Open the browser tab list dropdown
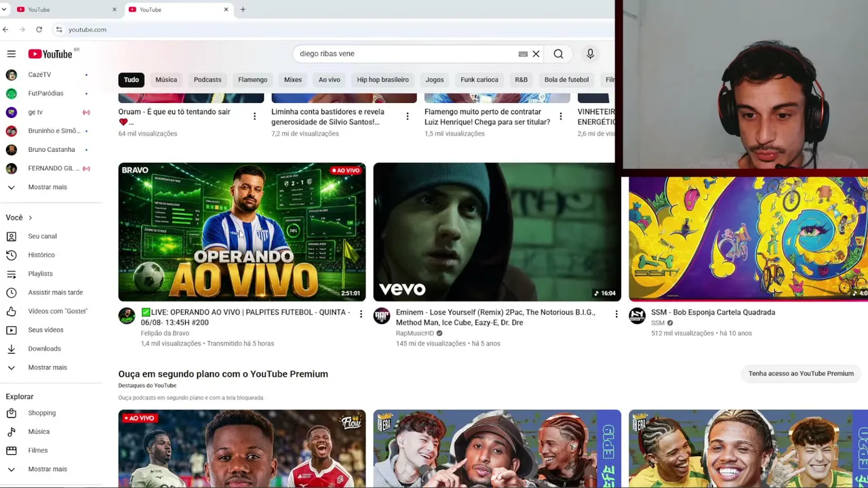This screenshot has width=868, height=488. click(x=4, y=9)
